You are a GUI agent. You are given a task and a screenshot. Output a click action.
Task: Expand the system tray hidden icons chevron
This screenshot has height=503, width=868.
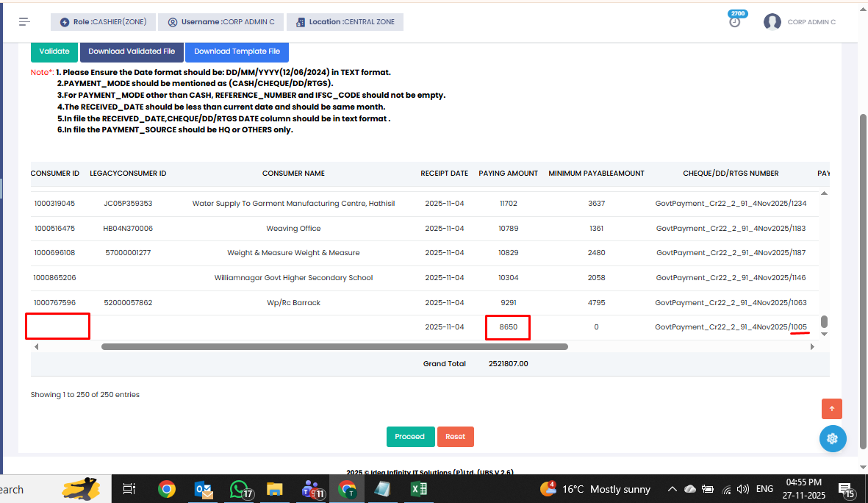(x=672, y=489)
